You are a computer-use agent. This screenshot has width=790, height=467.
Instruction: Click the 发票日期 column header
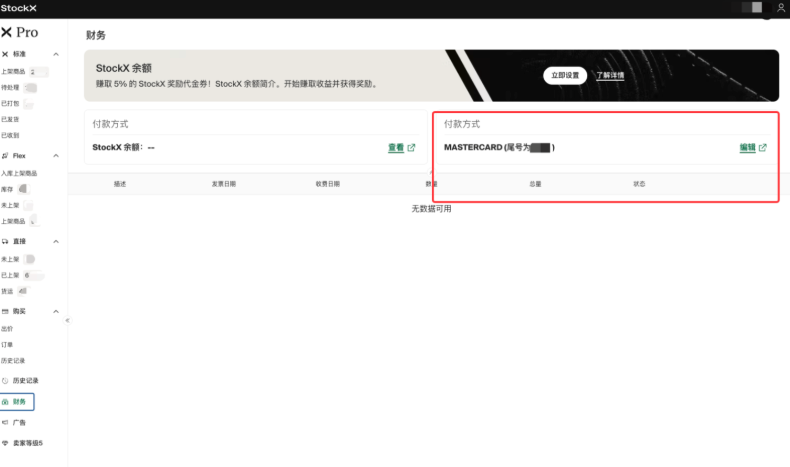tap(224, 184)
